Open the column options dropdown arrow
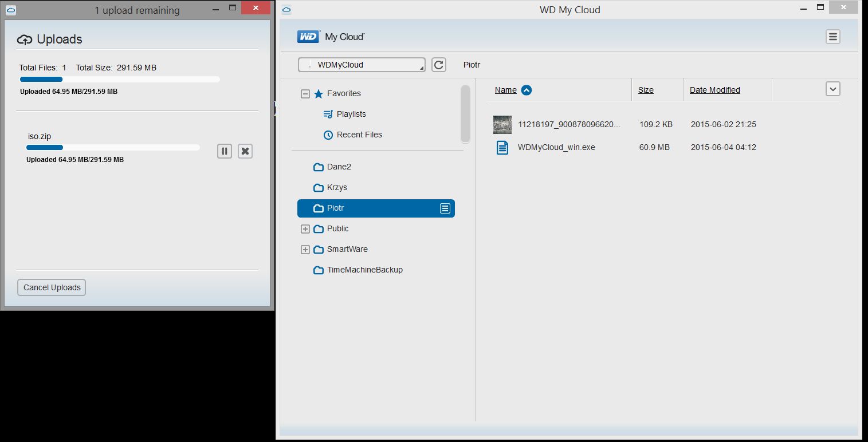Image resolution: width=868 pixels, height=442 pixels. coord(833,89)
